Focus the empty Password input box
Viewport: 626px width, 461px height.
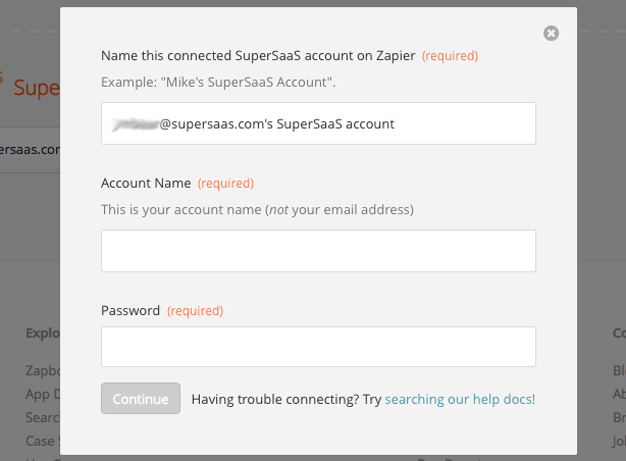click(318, 346)
